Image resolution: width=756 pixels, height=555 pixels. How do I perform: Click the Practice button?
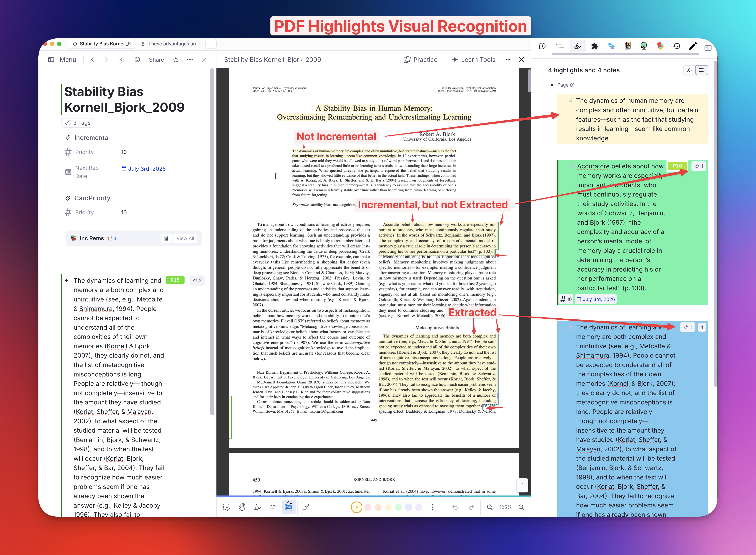420,60
